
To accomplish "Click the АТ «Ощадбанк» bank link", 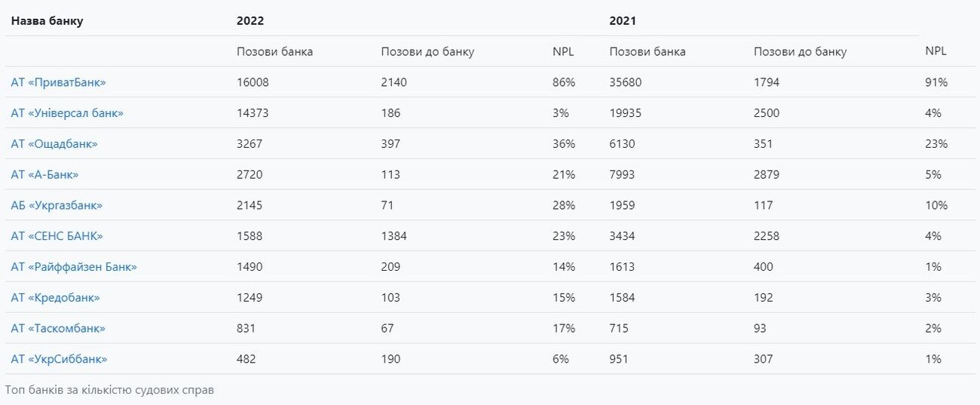I will pos(54,144).
